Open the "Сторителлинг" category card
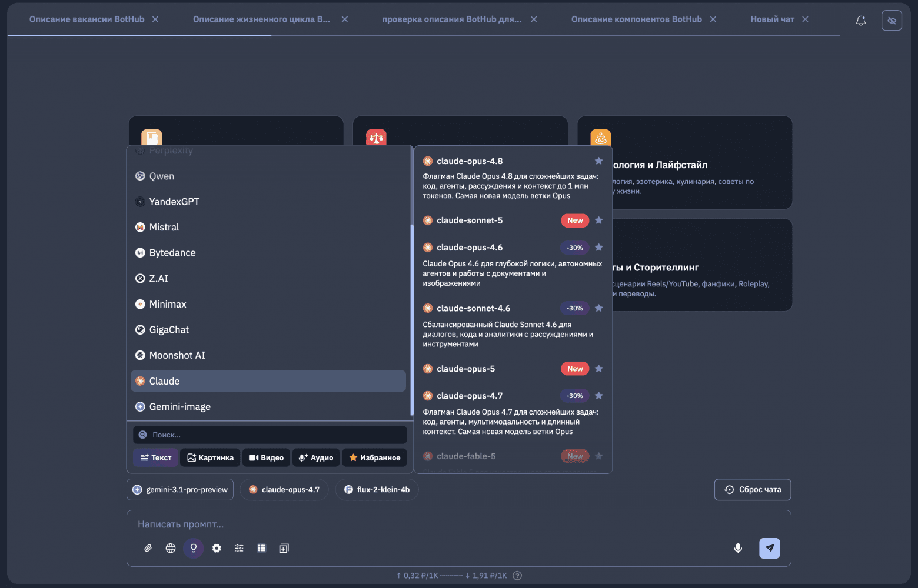The height and width of the screenshot is (588, 918). point(701,265)
